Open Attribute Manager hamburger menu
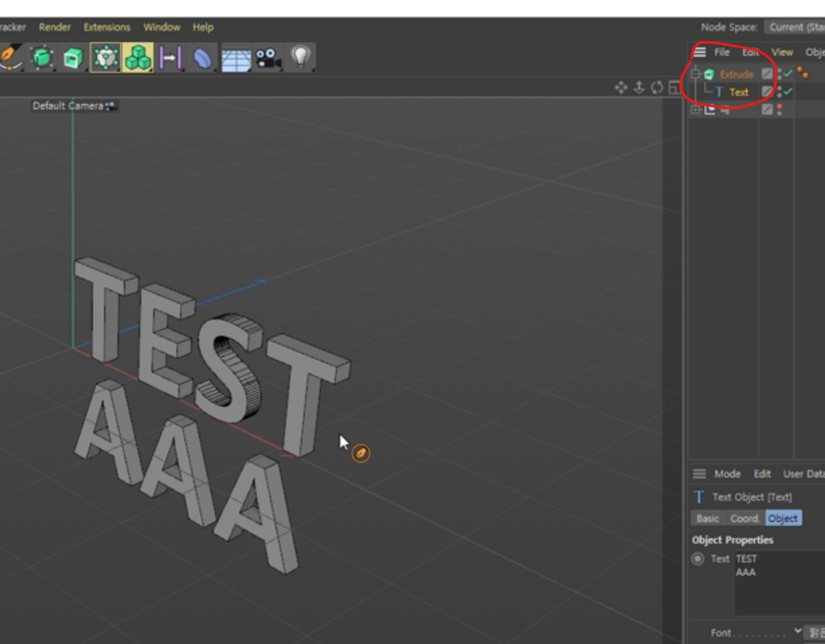Viewport: 825px width, 644px height. point(699,474)
